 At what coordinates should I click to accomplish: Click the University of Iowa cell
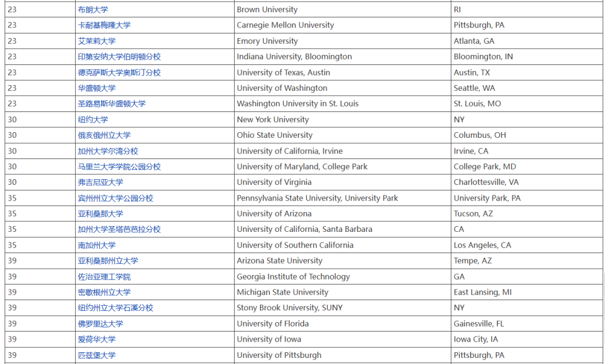pos(343,339)
